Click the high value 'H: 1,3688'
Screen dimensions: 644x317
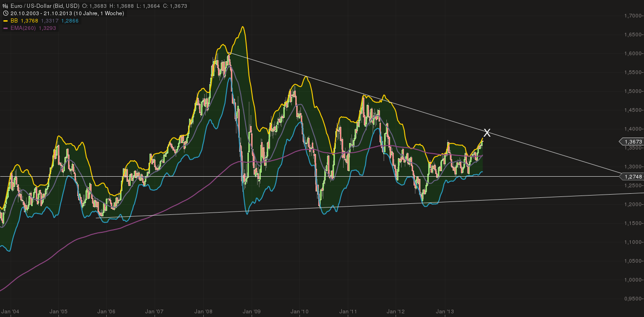point(121,6)
